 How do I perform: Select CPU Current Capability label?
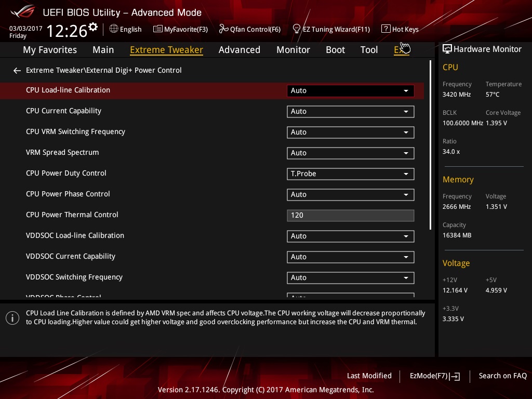[x=63, y=111]
